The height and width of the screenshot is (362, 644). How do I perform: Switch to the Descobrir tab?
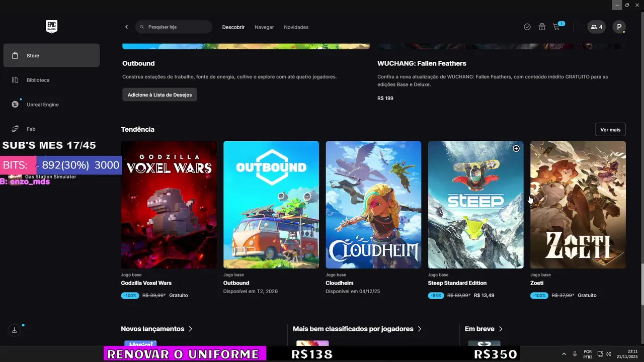click(x=233, y=27)
